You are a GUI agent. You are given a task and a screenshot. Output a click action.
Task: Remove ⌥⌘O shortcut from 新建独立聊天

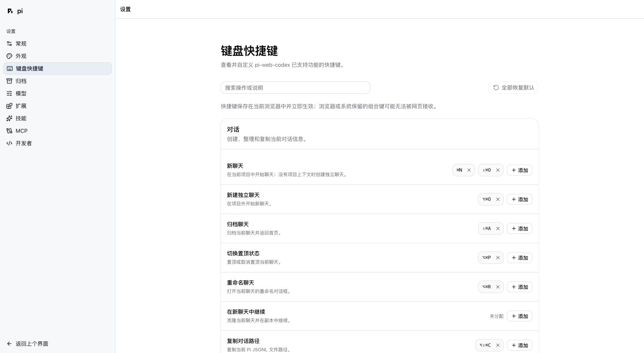point(498,199)
